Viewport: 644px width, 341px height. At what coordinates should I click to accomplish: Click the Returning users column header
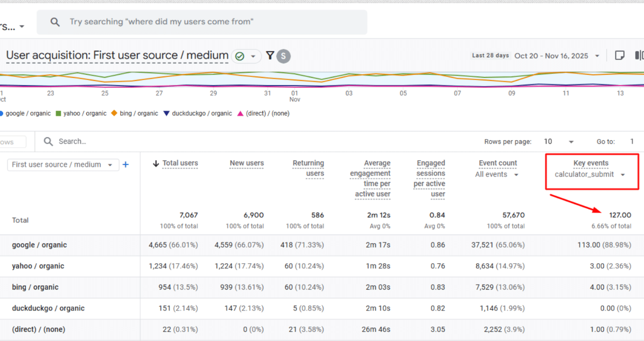click(x=309, y=168)
